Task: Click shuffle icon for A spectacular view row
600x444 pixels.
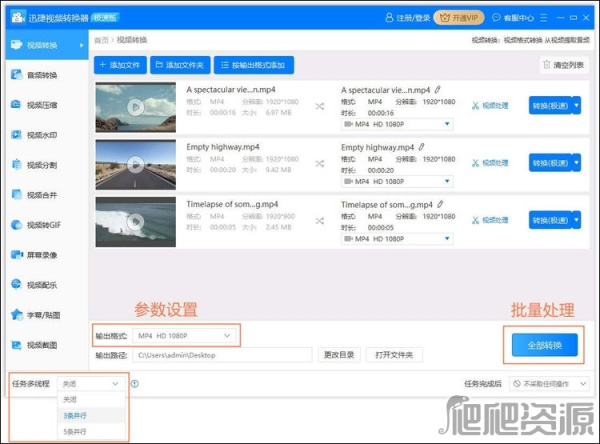Action: point(320,106)
